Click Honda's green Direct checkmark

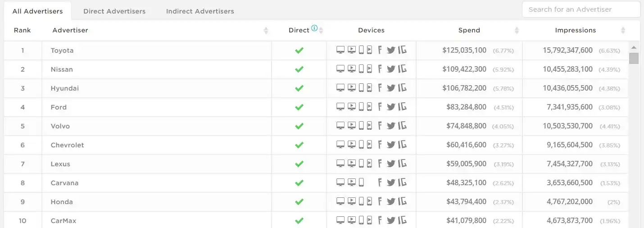click(x=299, y=202)
